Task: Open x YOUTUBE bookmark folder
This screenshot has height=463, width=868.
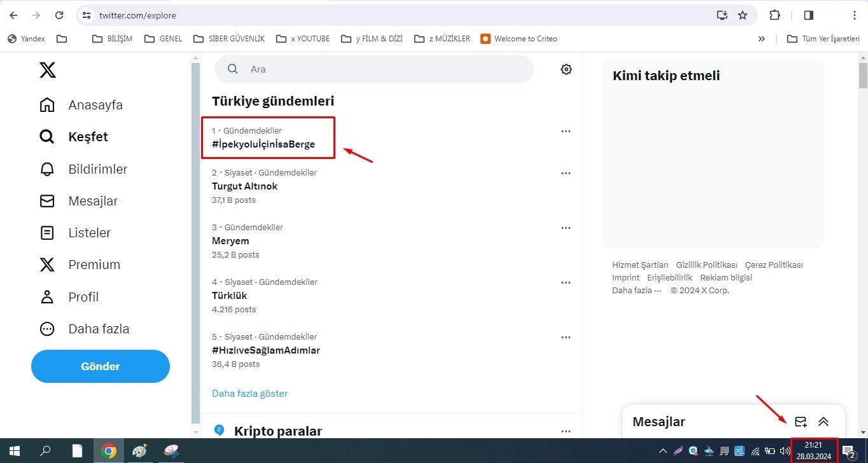Action: (x=303, y=39)
